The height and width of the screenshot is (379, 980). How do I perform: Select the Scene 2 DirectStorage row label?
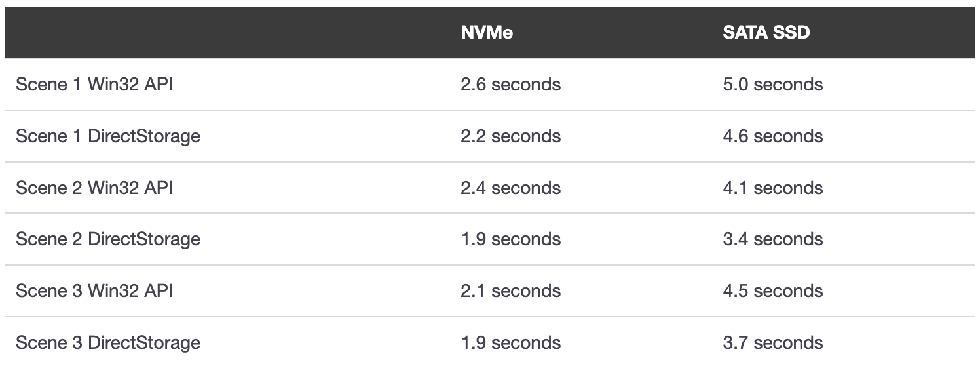coord(108,239)
